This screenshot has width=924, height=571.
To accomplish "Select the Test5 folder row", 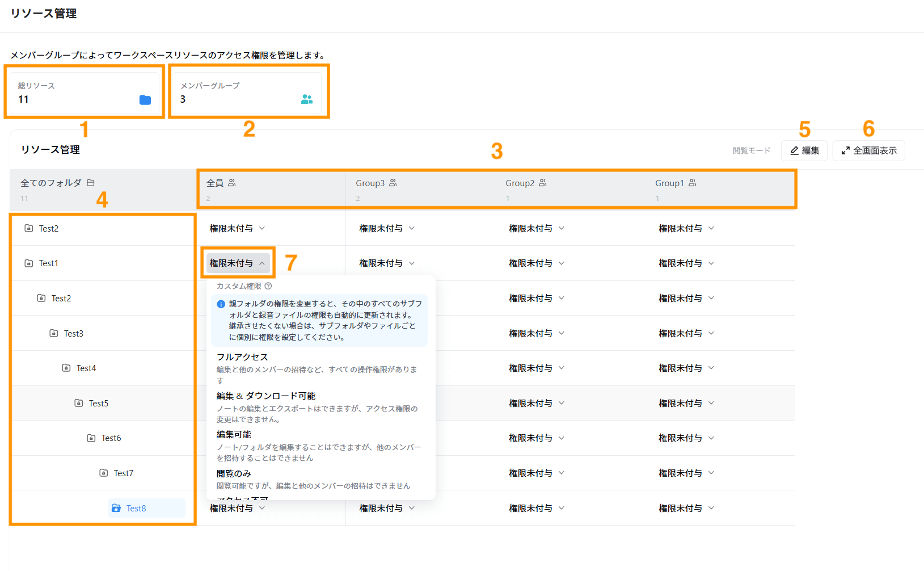I will [x=103, y=403].
